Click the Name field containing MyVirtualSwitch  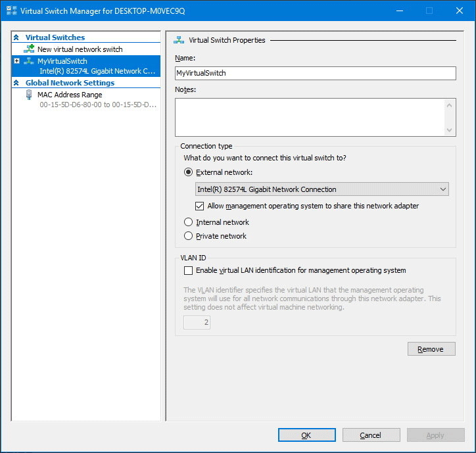316,73
